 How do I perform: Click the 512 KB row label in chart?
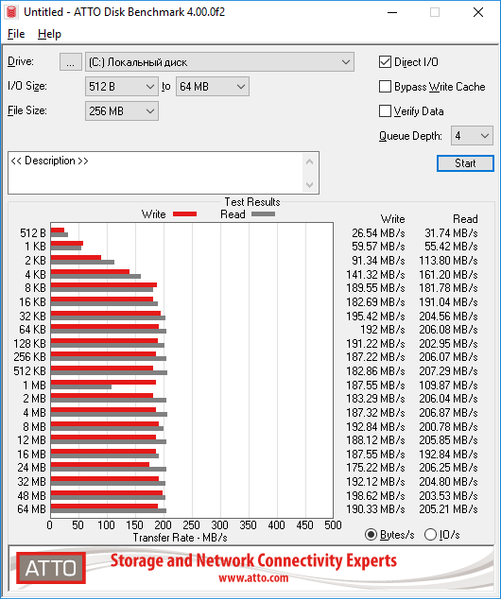[x=29, y=371]
